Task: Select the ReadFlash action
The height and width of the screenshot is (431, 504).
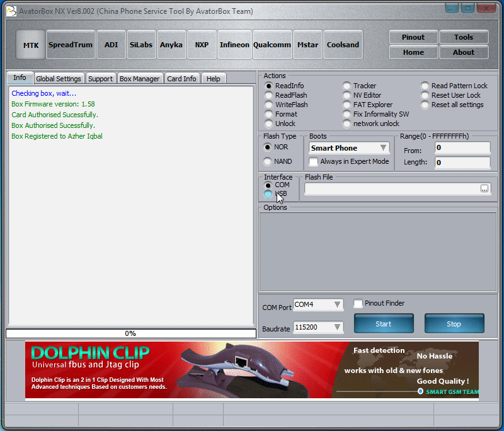Action: tap(286, 95)
